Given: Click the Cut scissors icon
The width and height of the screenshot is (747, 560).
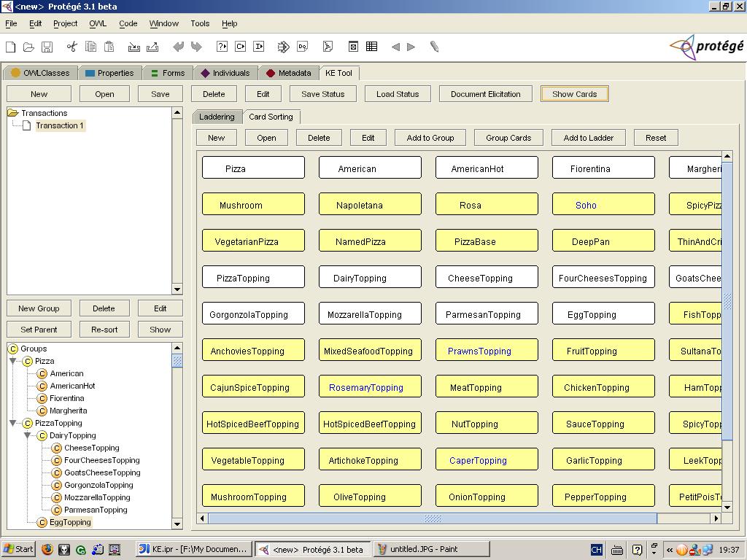Looking at the screenshot, I should point(72,47).
